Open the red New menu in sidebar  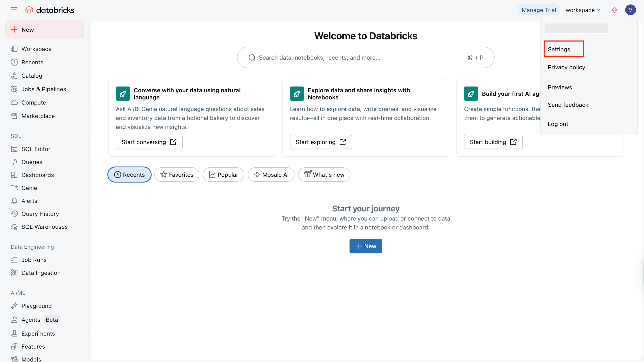(45, 29)
